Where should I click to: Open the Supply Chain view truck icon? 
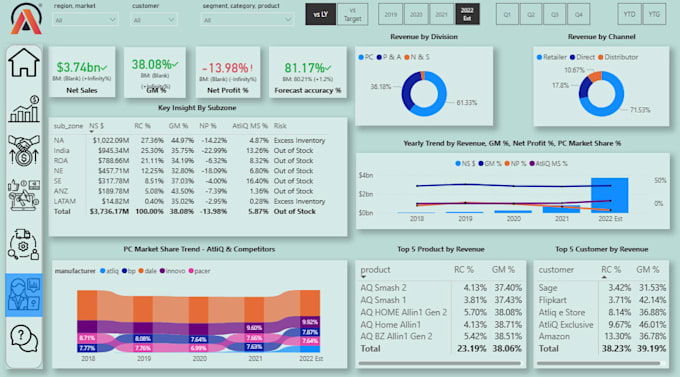point(24,244)
